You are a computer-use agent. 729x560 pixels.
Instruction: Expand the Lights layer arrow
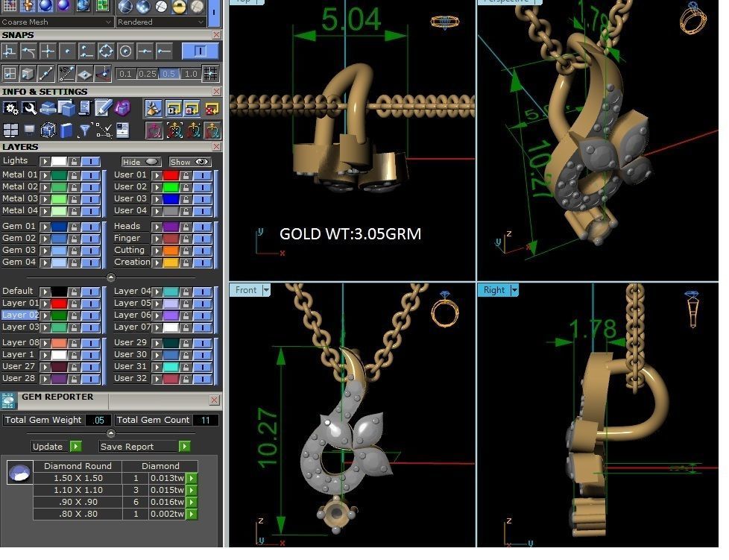point(45,162)
